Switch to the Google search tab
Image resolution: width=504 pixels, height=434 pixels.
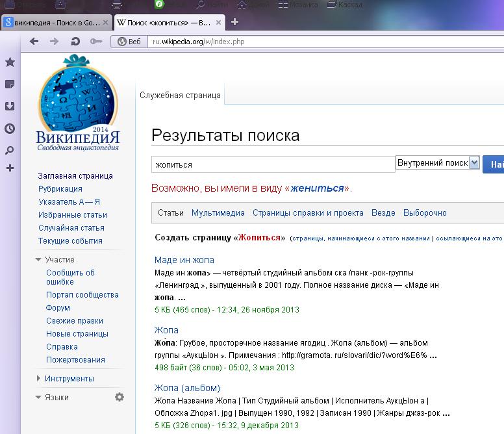pyautogui.click(x=56, y=22)
